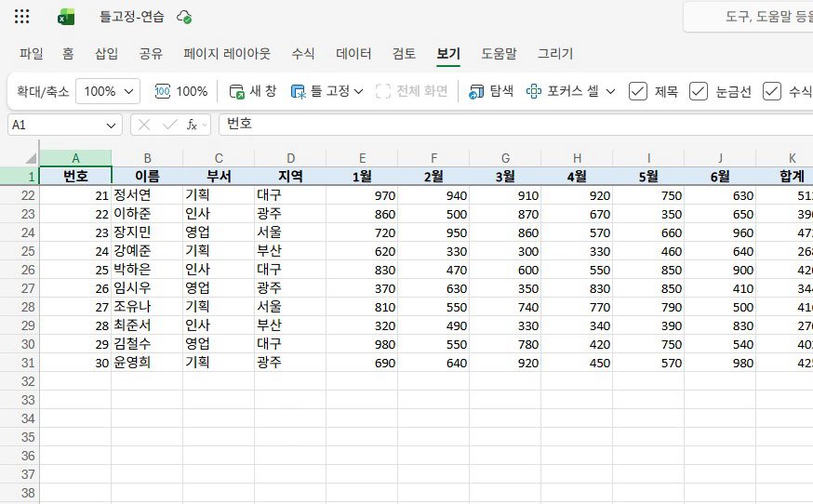This screenshot has height=504, width=813.
Task: Select header cell 합계
Action: pos(784,177)
